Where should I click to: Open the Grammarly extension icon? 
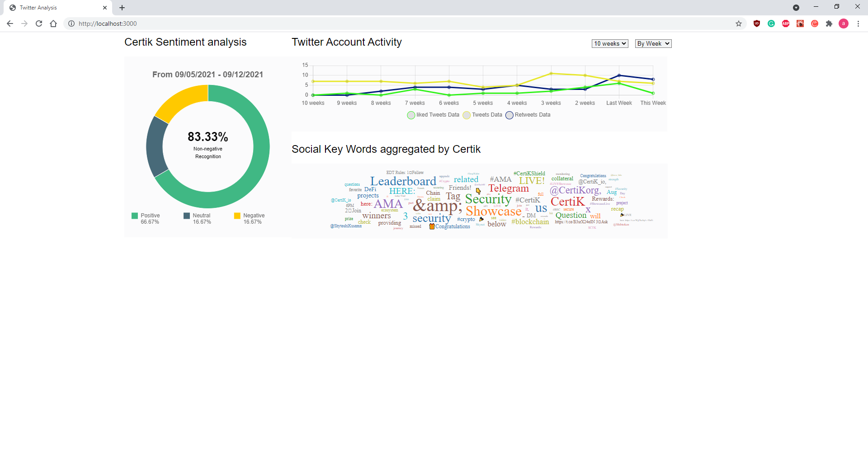tap(771, 23)
